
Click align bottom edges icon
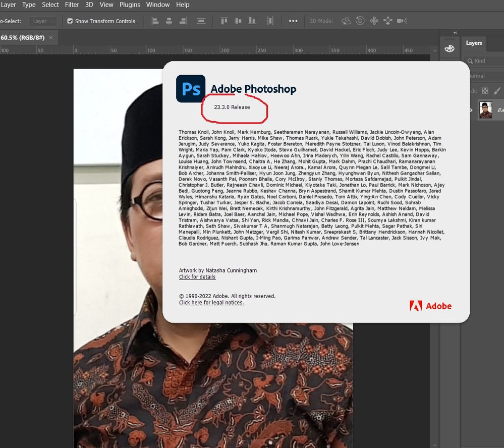[x=252, y=21]
